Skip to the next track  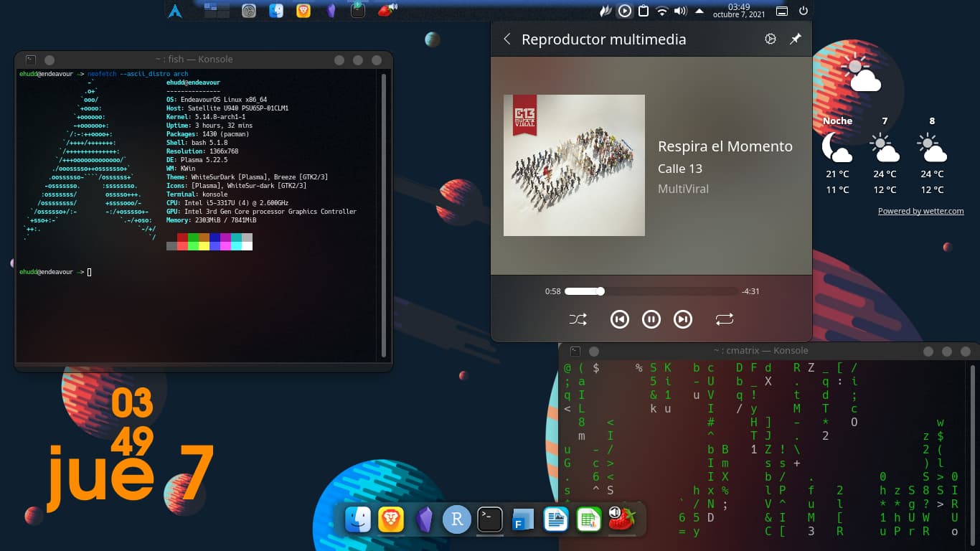tap(683, 319)
